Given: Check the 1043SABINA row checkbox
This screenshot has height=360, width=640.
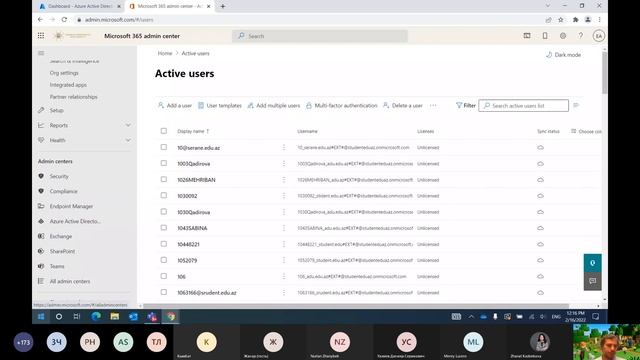Looking at the screenshot, I should [x=164, y=228].
